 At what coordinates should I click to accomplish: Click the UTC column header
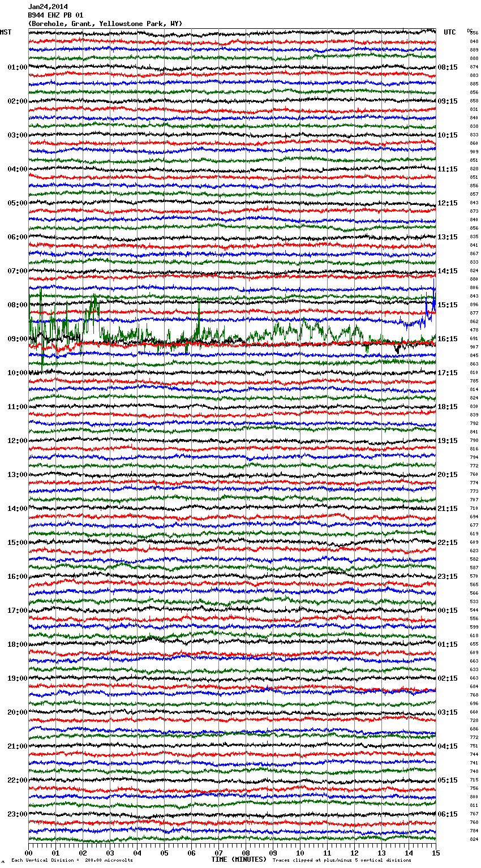coord(450,32)
